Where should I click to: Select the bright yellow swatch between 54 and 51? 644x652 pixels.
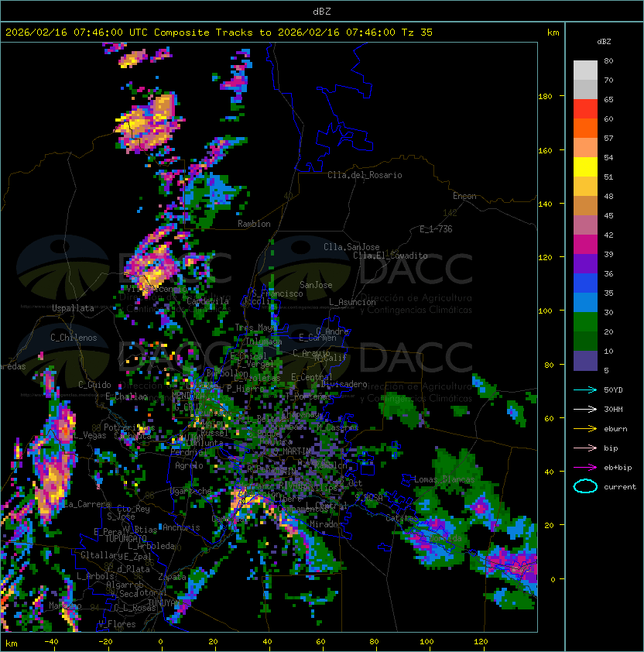[585, 167]
